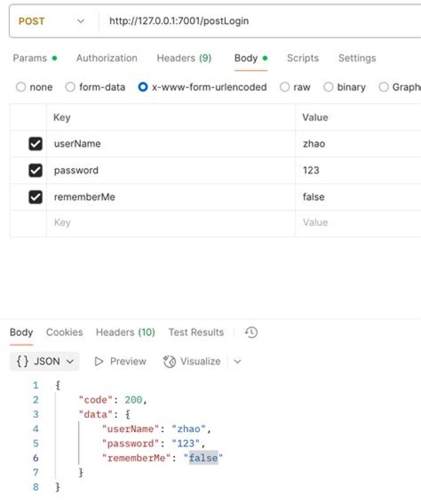Open the response history clock icon
Image resolution: width=421 pixels, height=504 pixels.
tap(251, 332)
